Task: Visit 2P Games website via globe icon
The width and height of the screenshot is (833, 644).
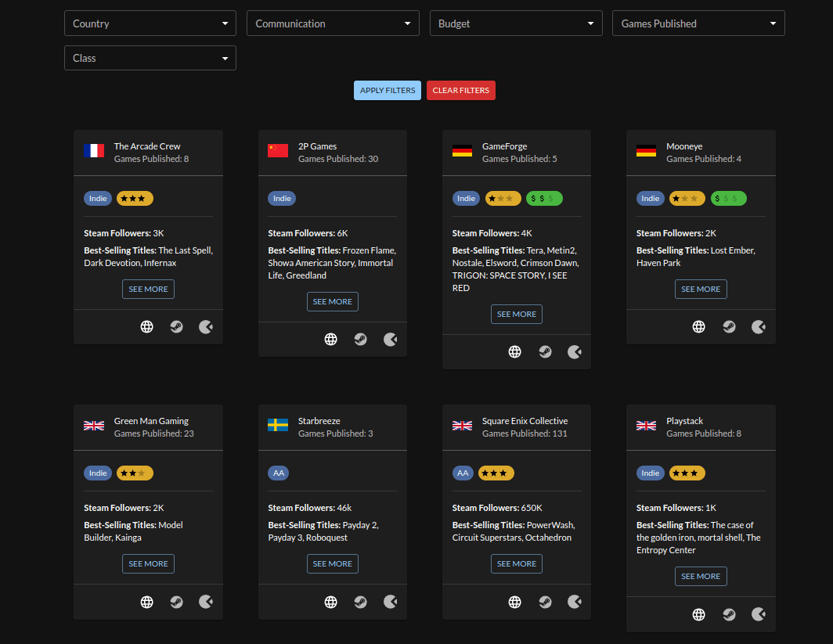Action: (x=331, y=340)
